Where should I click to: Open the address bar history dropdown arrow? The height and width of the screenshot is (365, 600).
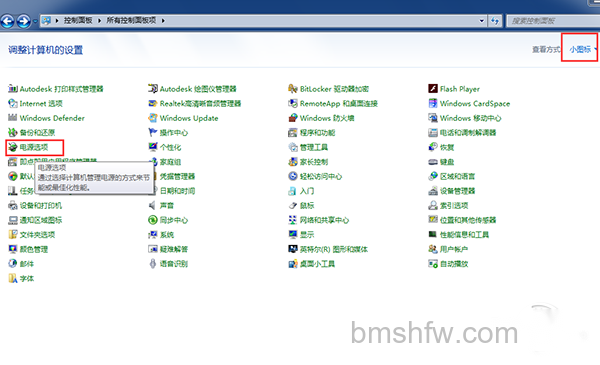tap(482, 21)
